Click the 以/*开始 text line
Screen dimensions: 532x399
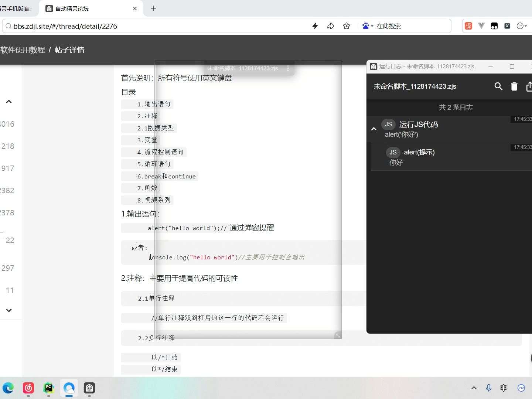pos(164,357)
